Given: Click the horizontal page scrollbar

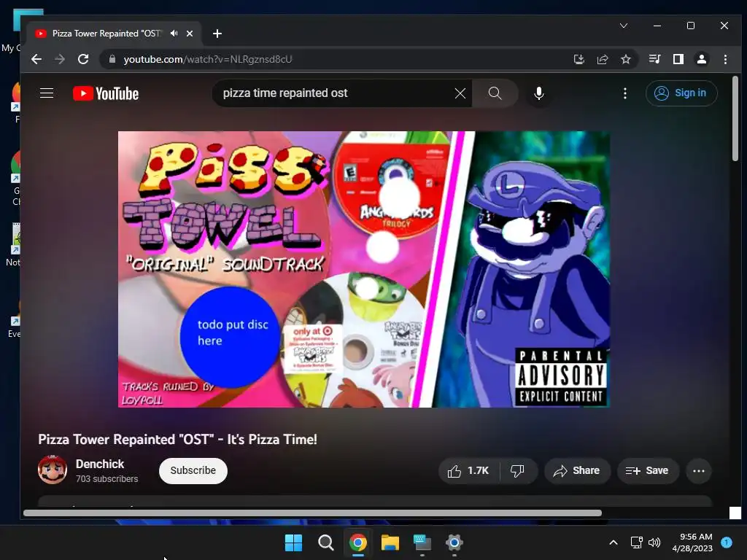Looking at the screenshot, I should click(x=312, y=513).
